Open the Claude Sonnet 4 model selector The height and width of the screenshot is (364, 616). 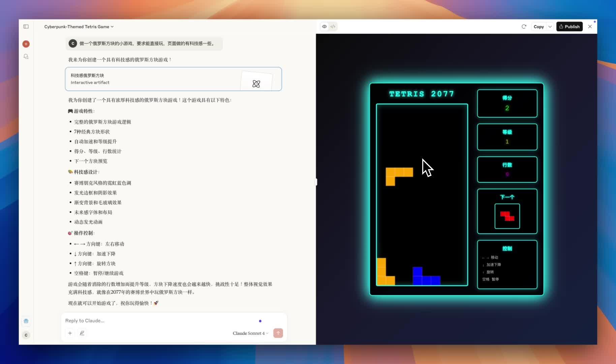point(250,333)
